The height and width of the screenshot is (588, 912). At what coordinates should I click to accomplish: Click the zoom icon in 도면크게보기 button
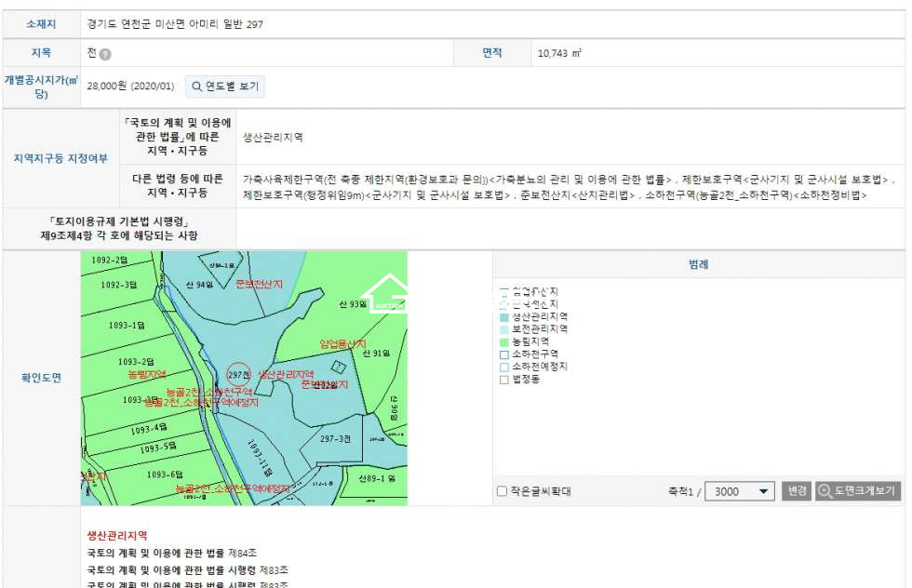825,491
